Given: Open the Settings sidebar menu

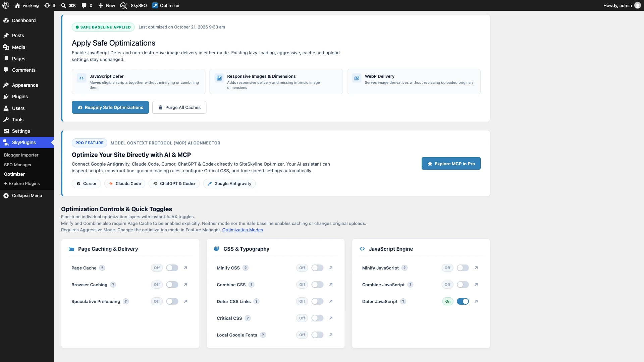Looking at the screenshot, I should 27,131.
